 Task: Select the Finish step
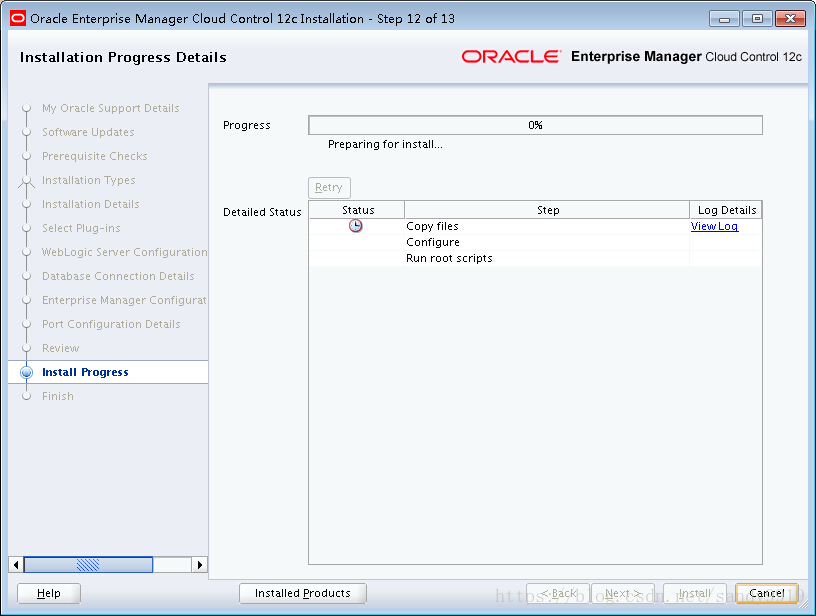click(x=58, y=396)
